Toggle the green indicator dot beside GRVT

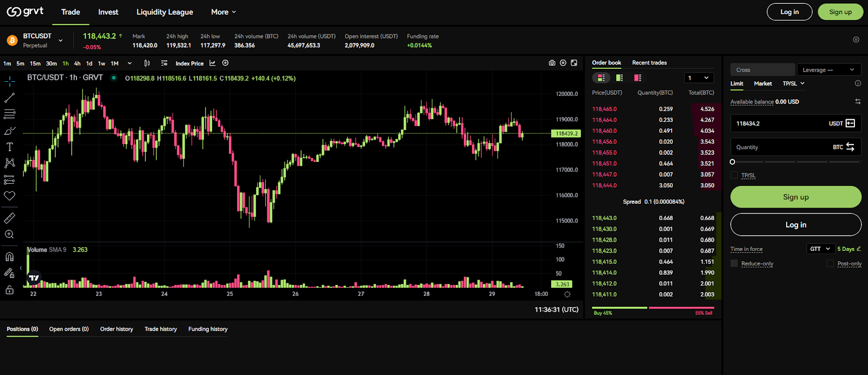point(114,77)
